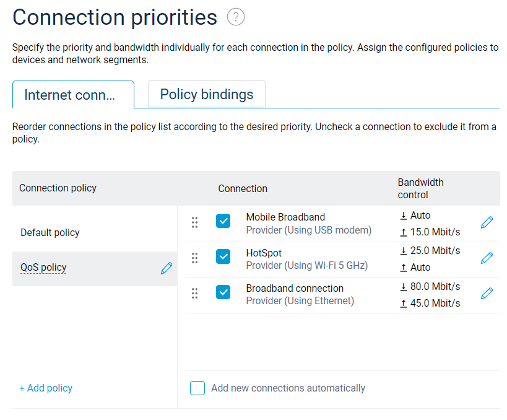Edit bandwidth control for HotSpot
Screen dimensions: 507x420
(x=487, y=258)
